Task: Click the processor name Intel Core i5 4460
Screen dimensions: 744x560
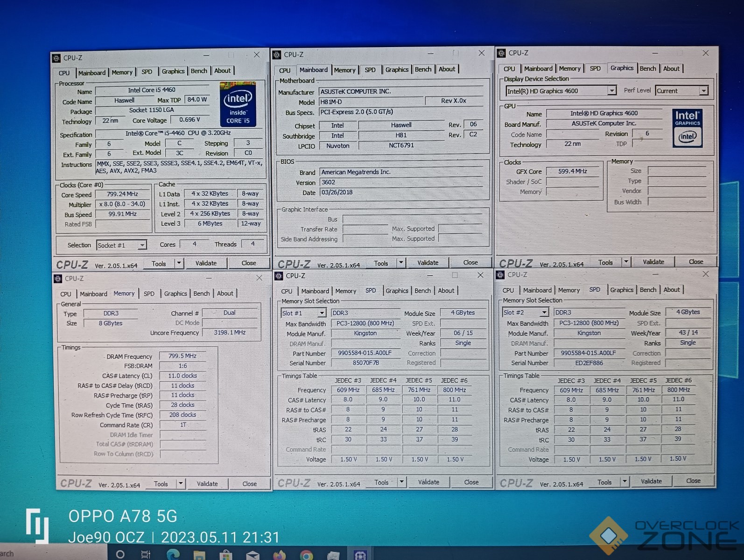Action: pos(152,90)
